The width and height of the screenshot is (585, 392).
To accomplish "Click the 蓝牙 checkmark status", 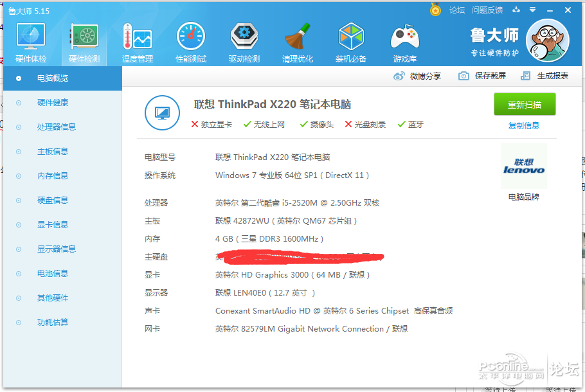I will coord(410,124).
